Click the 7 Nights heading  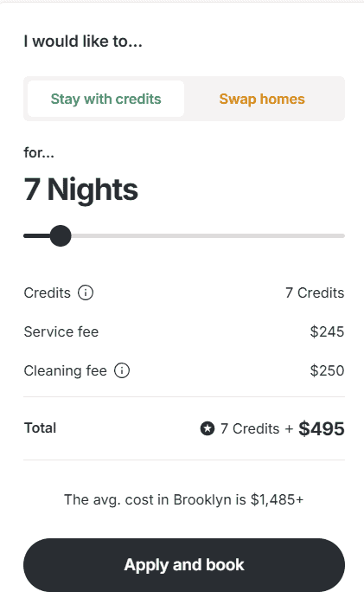(80, 190)
